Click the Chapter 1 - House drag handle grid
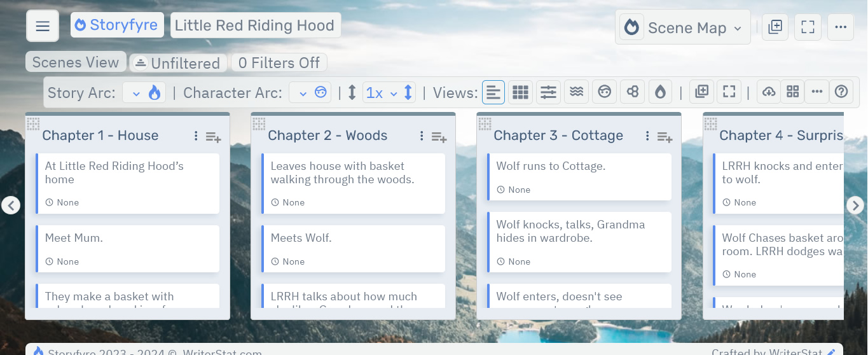Viewport: 868px width, 355px height. [x=33, y=123]
